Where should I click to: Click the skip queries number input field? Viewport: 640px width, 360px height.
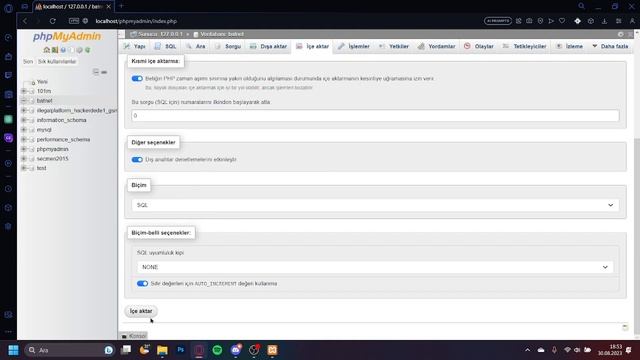pos(375,116)
